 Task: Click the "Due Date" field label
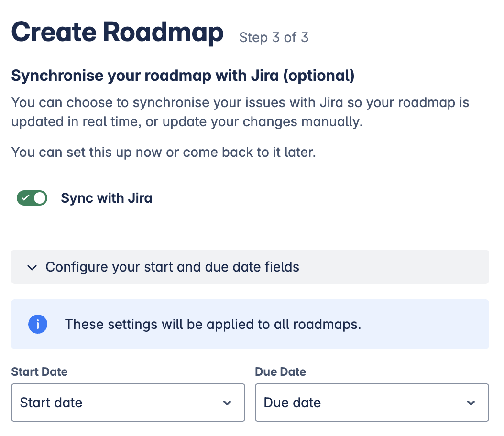click(280, 372)
